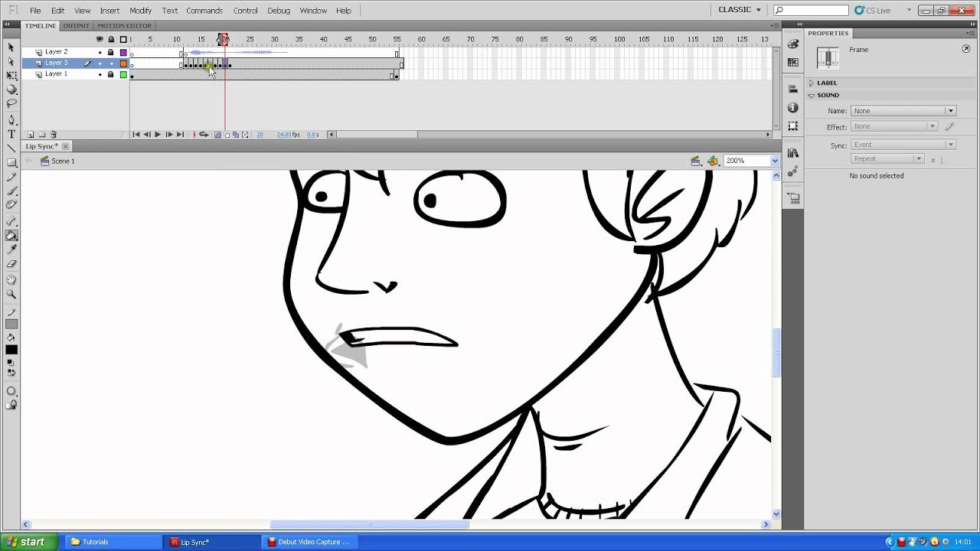The height and width of the screenshot is (551, 980).
Task: Toggle Layer 1 green outline square
Action: 123,74
